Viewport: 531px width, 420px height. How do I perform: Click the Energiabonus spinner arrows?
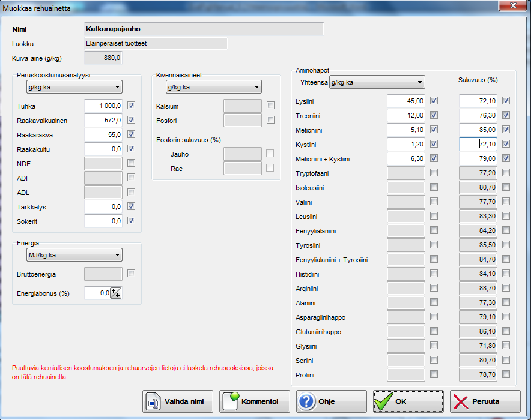pos(115,293)
